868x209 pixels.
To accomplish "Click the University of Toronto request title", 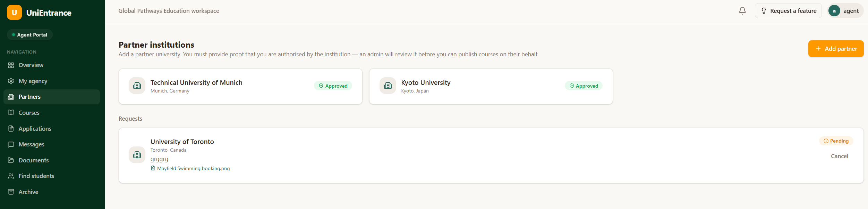I will click(x=182, y=142).
